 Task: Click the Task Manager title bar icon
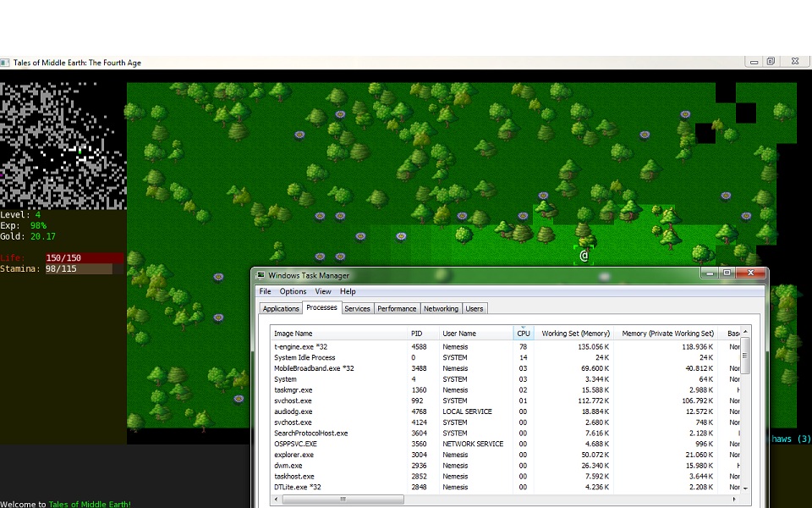click(x=261, y=275)
